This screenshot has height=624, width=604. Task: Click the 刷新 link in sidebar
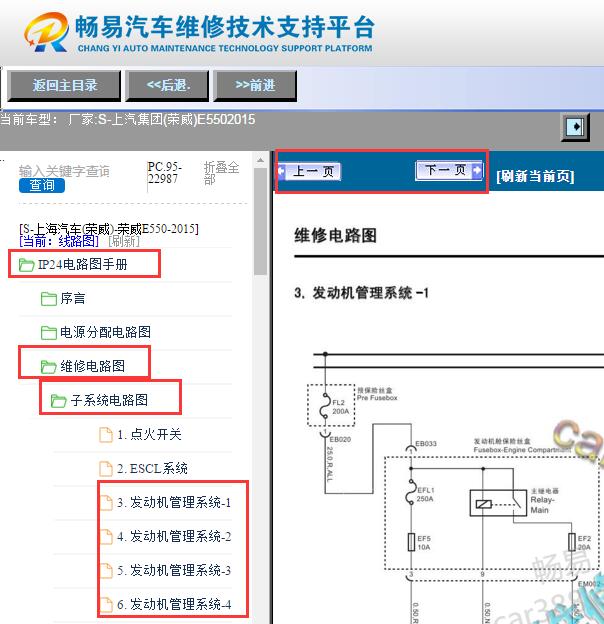(x=124, y=241)
